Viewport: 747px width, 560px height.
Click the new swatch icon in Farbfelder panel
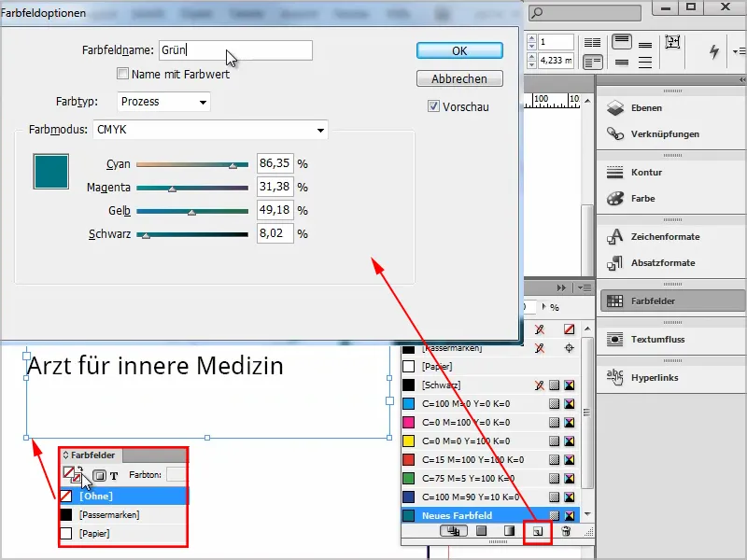(x=538, y=531)
